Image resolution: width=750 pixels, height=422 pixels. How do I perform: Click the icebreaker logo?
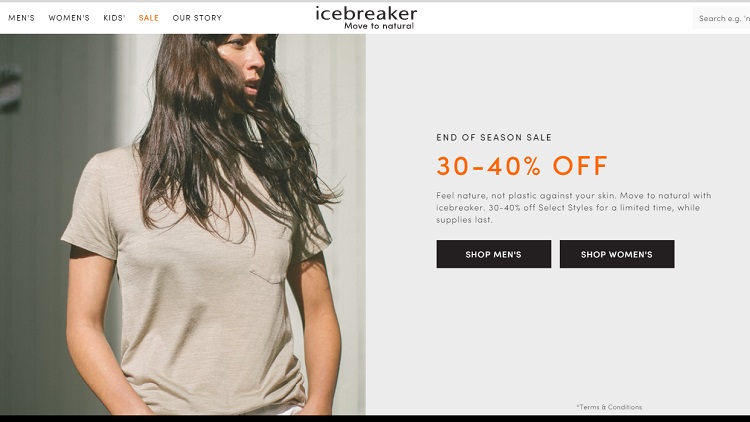click(366, 13)
